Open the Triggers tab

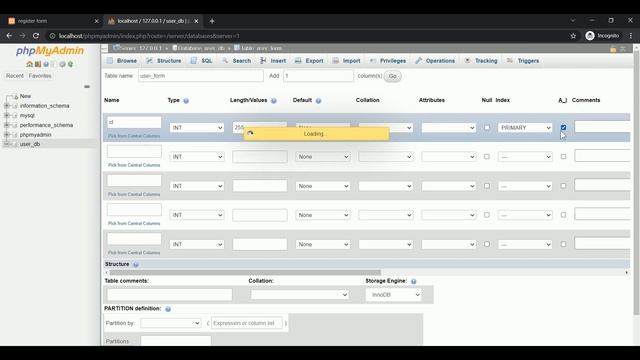click(x=523, y=61)
